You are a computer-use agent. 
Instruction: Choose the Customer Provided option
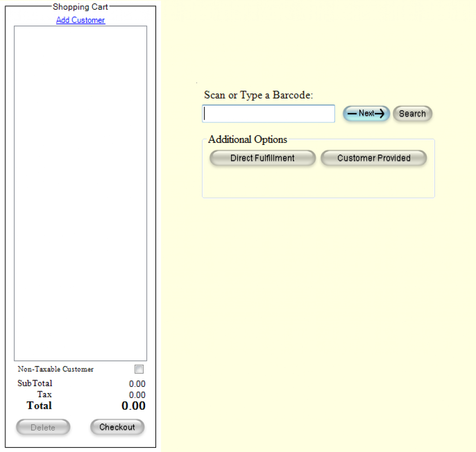tap(373, 158)
